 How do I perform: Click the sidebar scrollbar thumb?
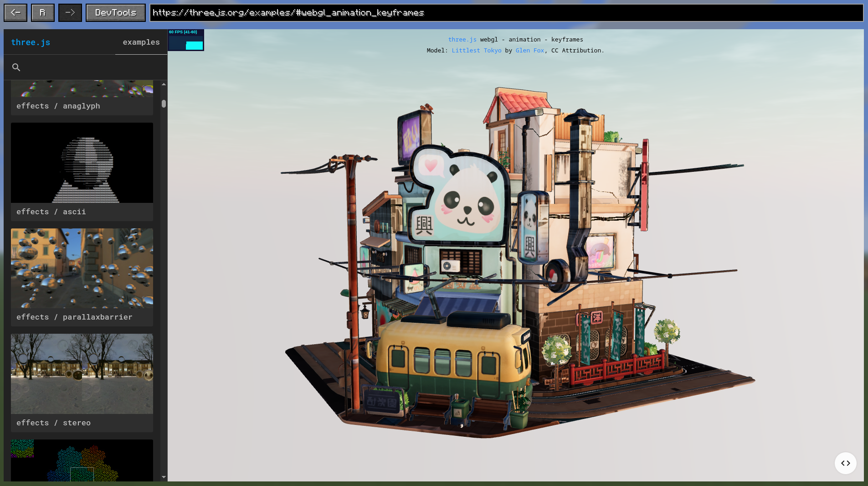point(164,103)
